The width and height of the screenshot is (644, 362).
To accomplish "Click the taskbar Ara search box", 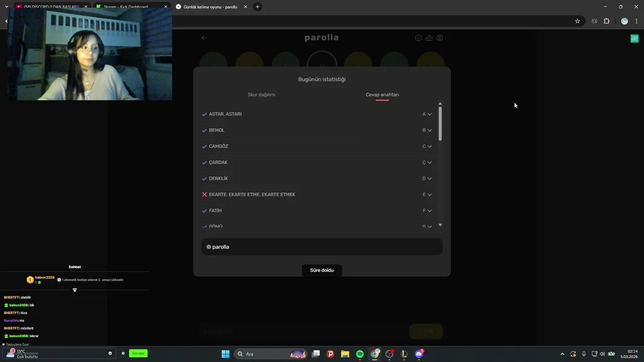I will pos(271,354).
